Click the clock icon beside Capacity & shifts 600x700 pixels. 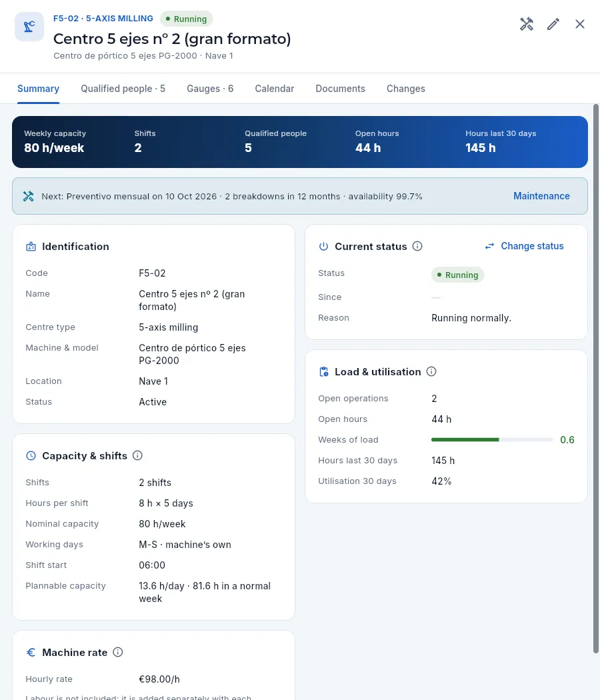(31, 456)
